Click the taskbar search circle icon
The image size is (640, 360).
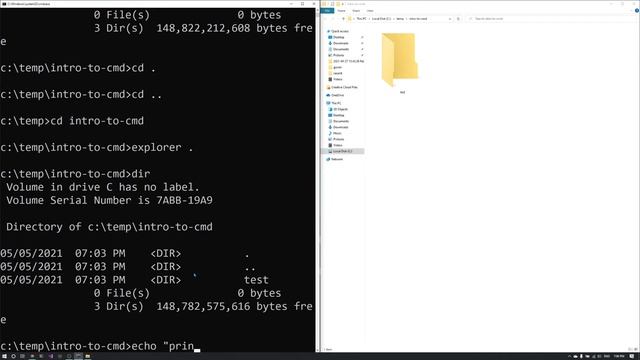pyautogui.click(x=13, y=356)
